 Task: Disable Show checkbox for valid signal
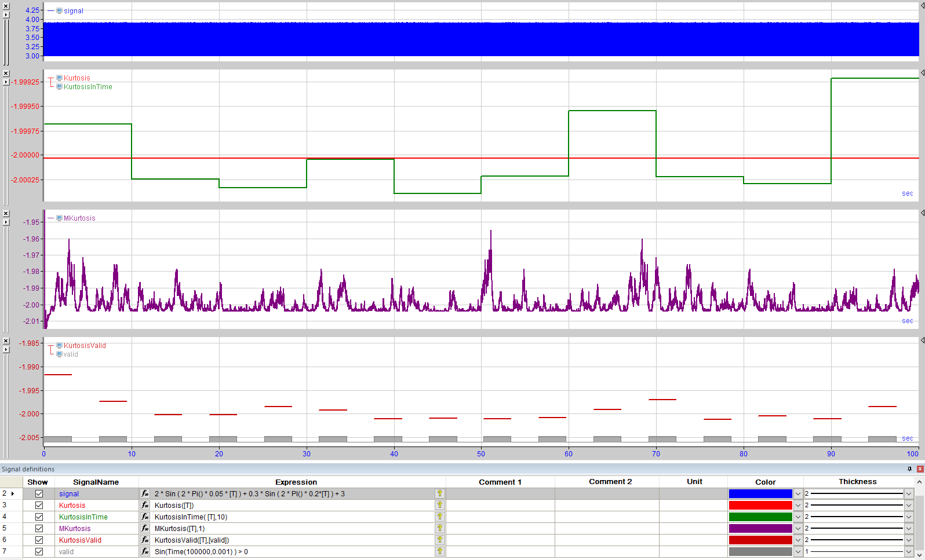point(39,552)
